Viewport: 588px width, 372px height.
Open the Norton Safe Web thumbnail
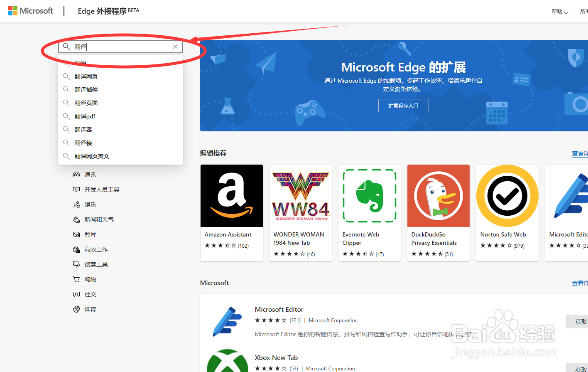(x=507, y=196)
